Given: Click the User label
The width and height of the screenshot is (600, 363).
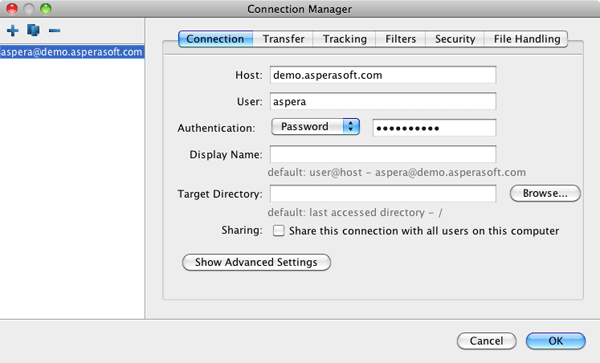Looking at the screenshot, I should pyautogui.click(x=249, y=102).
